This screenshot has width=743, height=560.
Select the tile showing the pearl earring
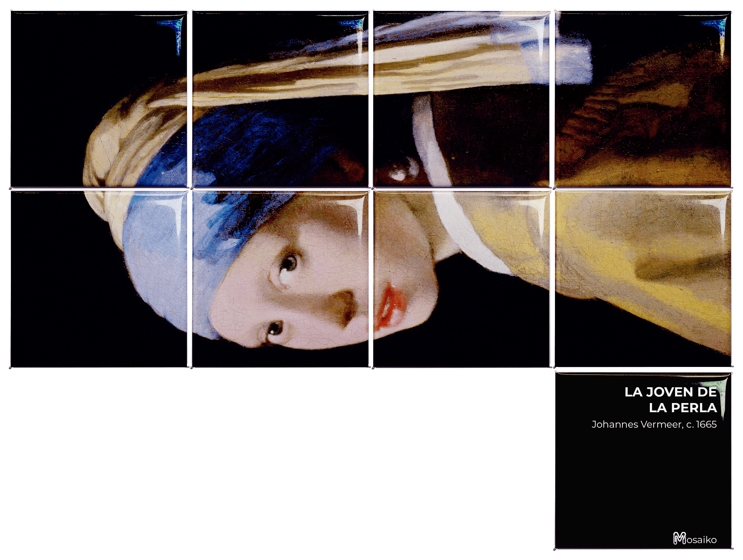pyautogui.click(x=462, y=99)
